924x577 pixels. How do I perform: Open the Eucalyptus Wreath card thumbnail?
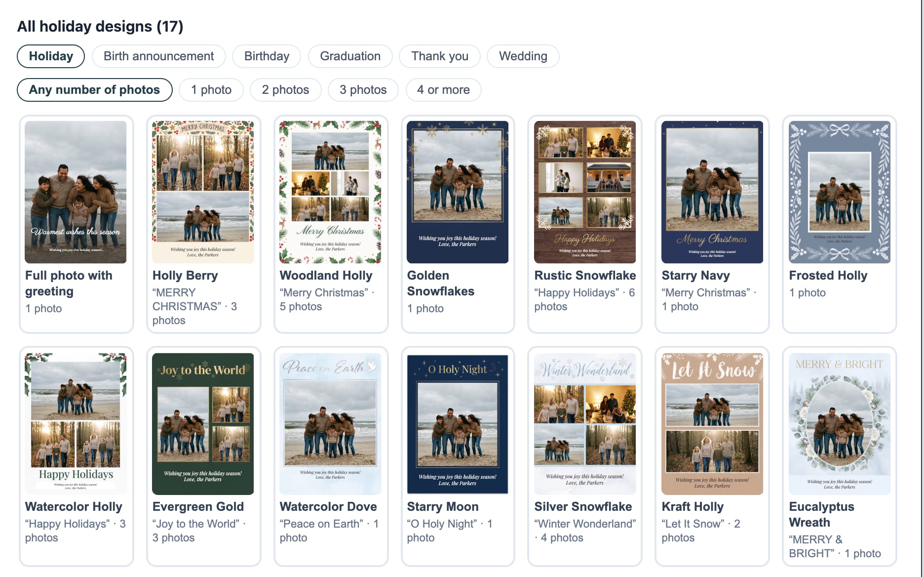pos(840,424)
